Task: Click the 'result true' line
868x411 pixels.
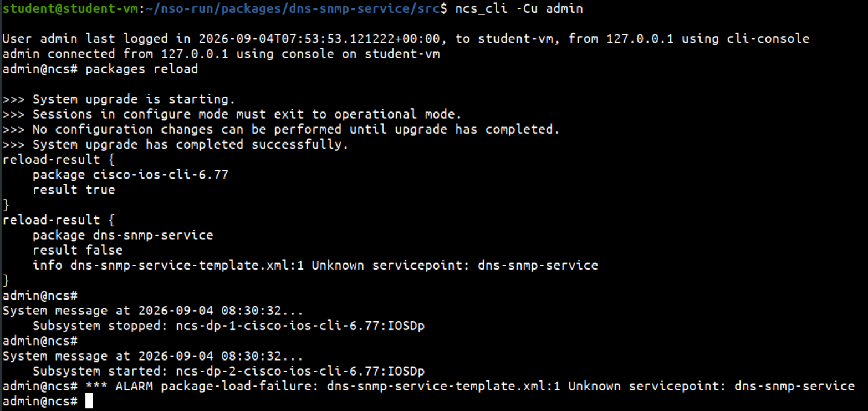Action: (74, 190)
